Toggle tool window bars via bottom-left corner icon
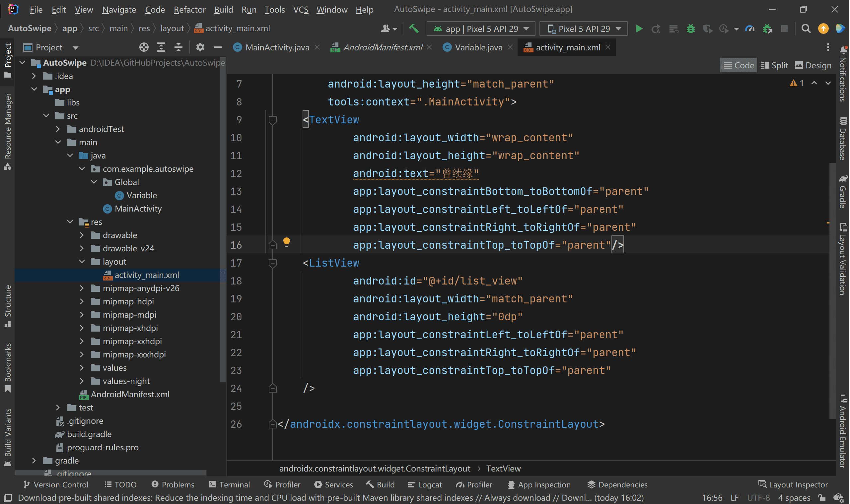Image resolution: width=850 pixels, height=504 pixels. coord(8,498)
